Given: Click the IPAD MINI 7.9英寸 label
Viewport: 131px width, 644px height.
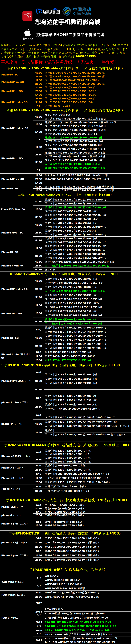Looking at the screenshot, I should pyautogui.click(x=12, y=582).
